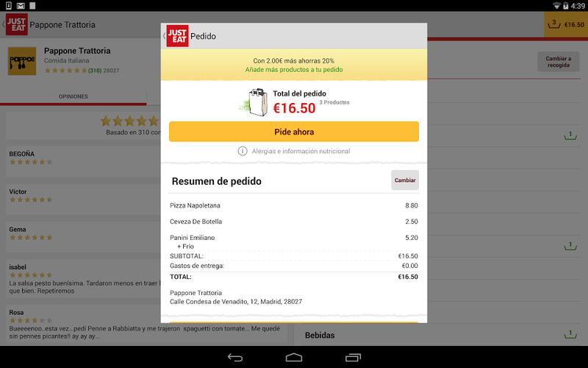Go back via Pappone Trattoria header chevron

(4, 24)
